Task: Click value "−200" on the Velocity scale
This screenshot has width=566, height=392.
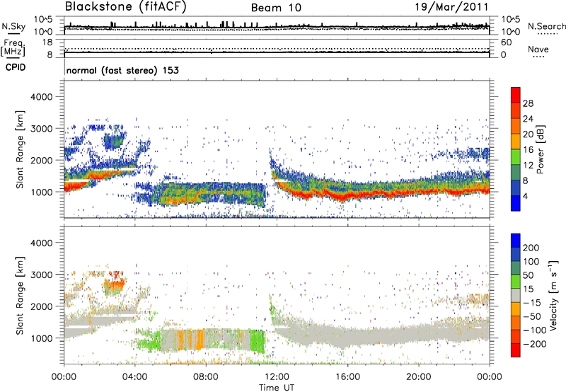Action: pos(535,344)
